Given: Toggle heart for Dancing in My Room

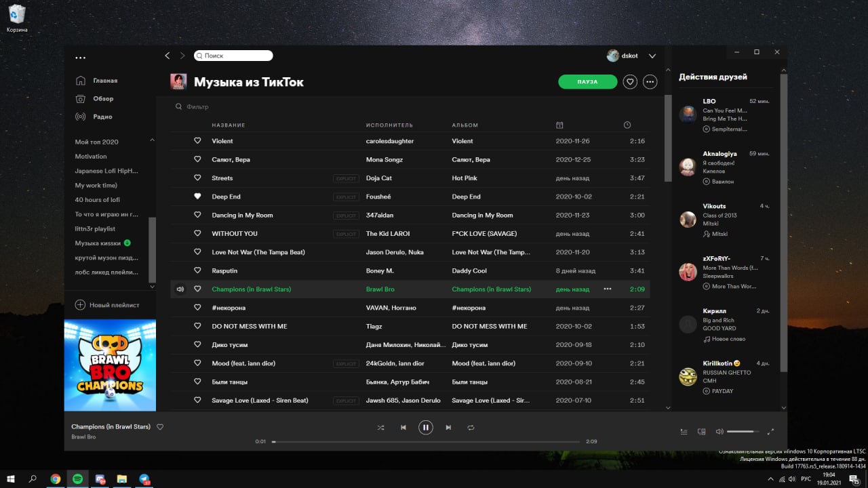Looking at the screenshot, I should tap(197, 215).
